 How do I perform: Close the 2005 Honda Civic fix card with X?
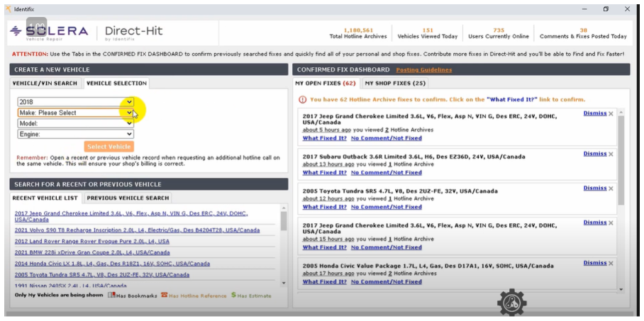[611, 263]
